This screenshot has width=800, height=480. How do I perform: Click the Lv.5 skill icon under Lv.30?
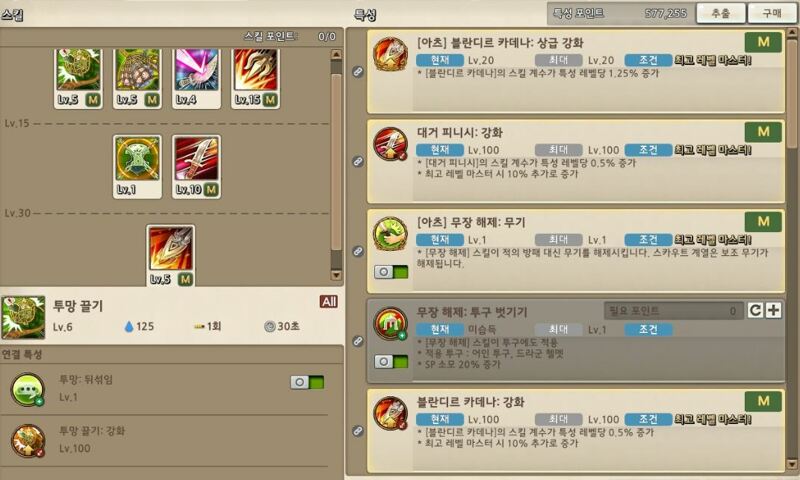pos(170,255)
